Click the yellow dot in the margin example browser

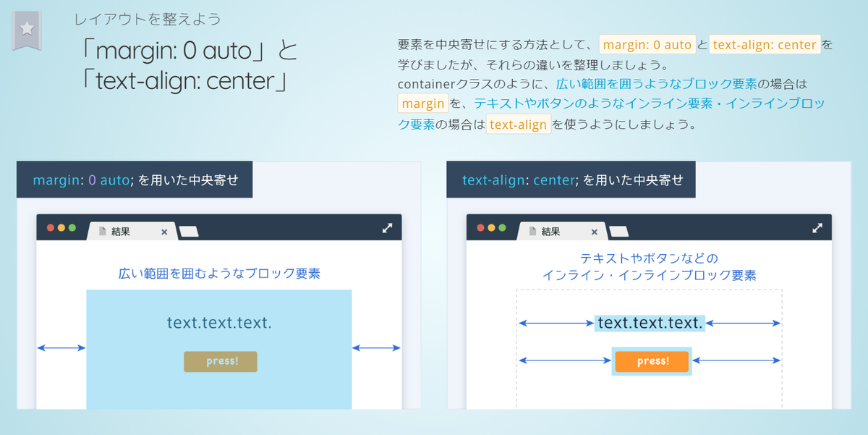pos(61,227)
